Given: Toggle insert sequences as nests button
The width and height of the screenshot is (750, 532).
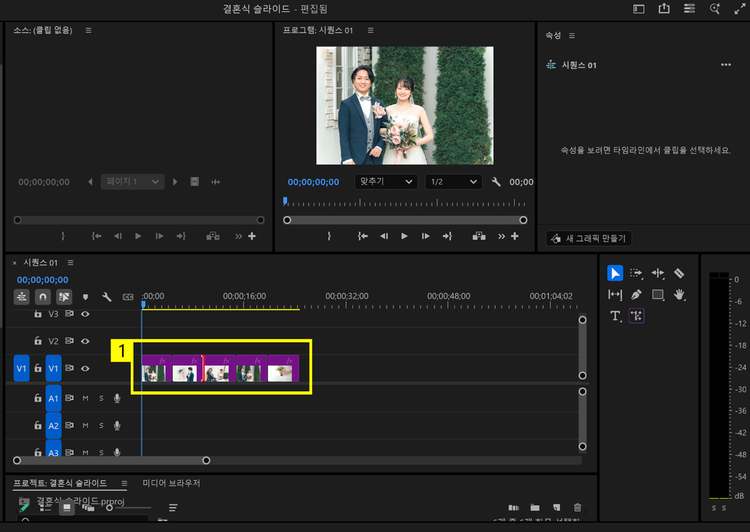Looking at the screenshot, I should coord(22,297).
